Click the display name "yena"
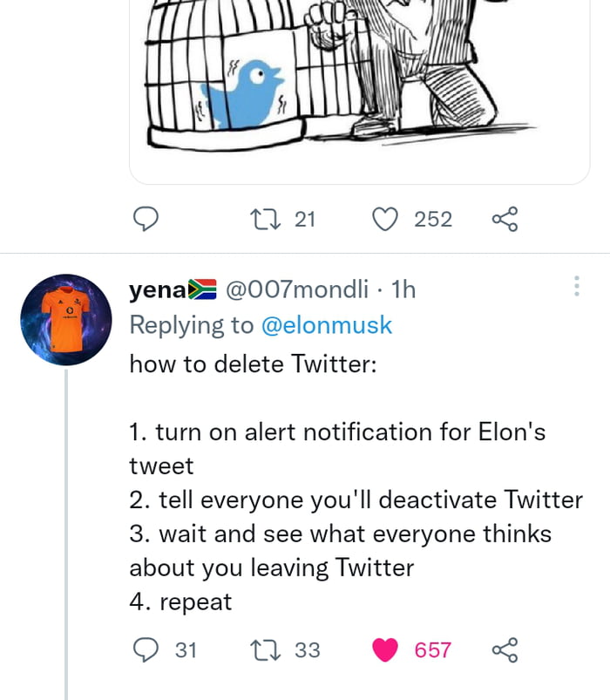This screenshot has height=700, width=610. pos(159,289)
